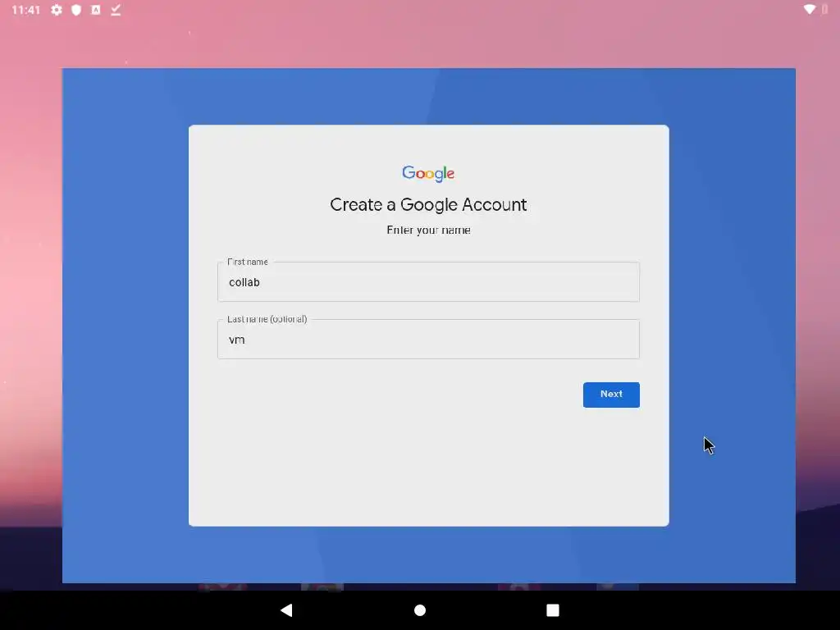Tap the shield icon in status bar

tap(76, 10)
